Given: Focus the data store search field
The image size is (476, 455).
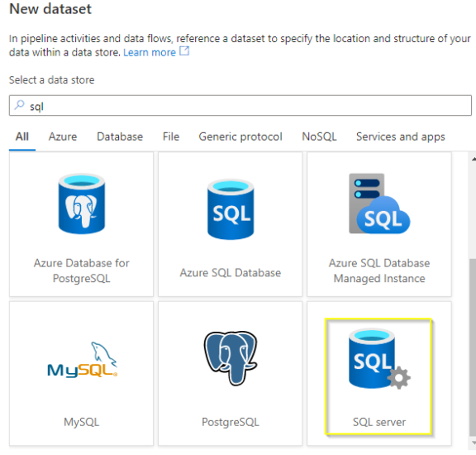Looking at the screenshot, I should (240, 105).
